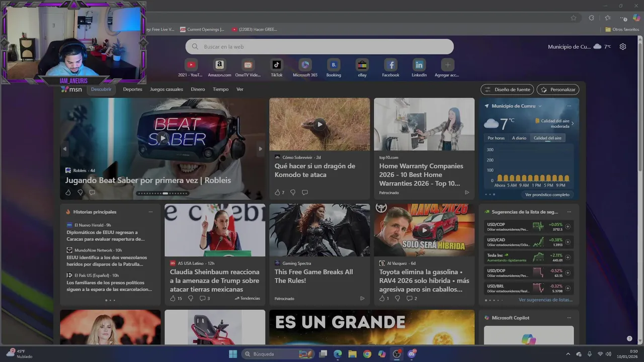644x362 pixels.
Task: Open the eBay quick link icon
Action: click(362, 65)
